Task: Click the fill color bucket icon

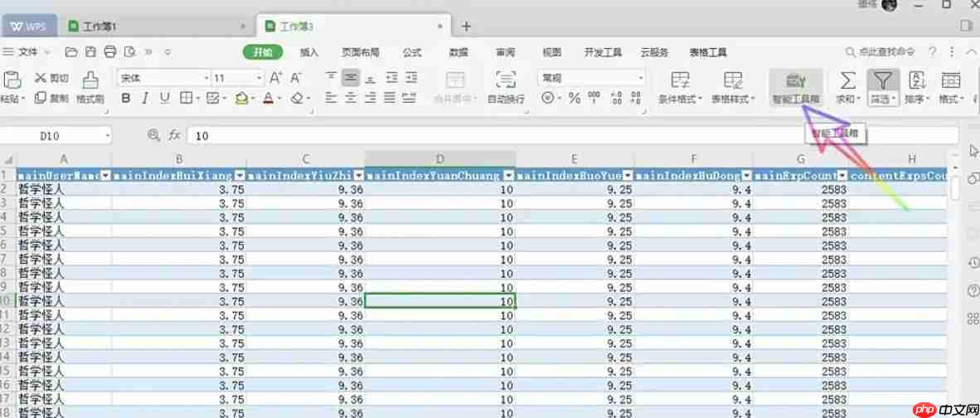Action: (242, 98)
